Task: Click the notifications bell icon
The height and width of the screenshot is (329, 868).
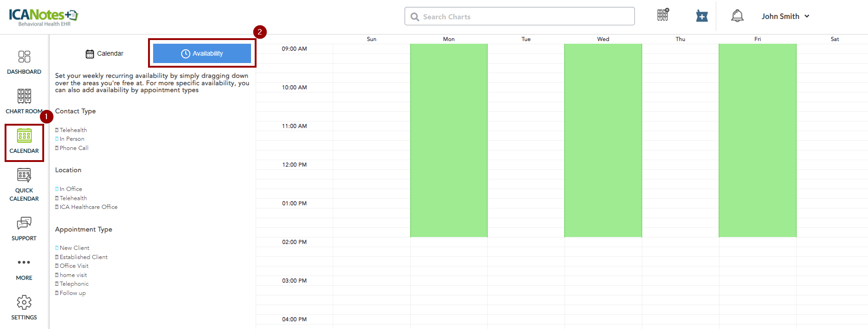Action: [737, 16]
